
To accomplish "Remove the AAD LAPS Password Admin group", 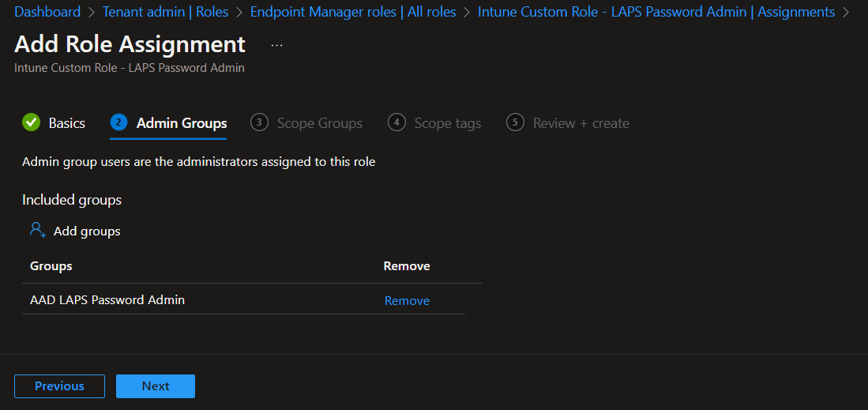I will tap(407, 300).
